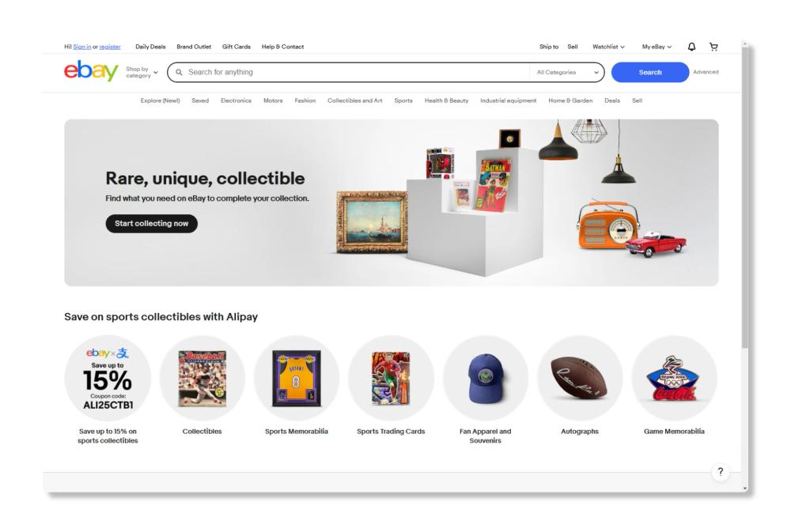Focus the Search for anything field
791x532 pixels.
[x=348, y=72]
